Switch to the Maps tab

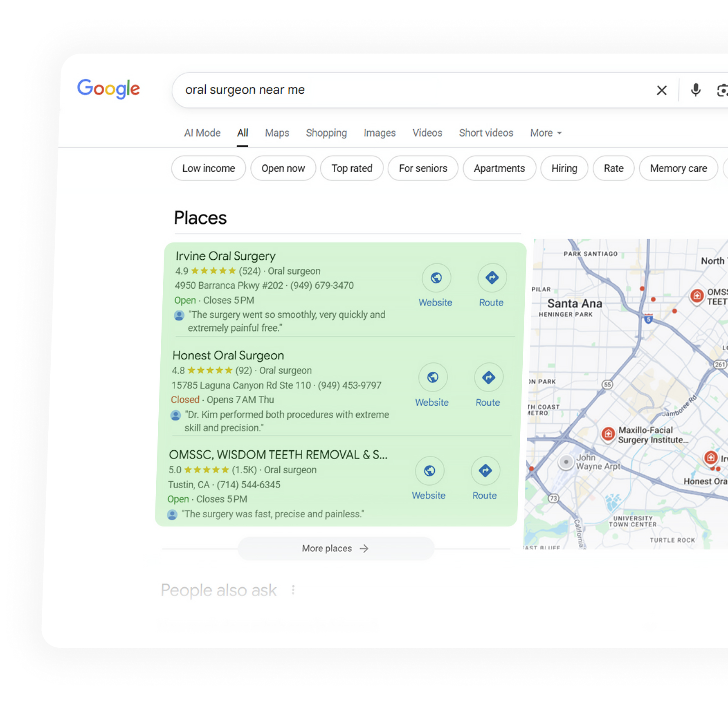click(277, 133)
